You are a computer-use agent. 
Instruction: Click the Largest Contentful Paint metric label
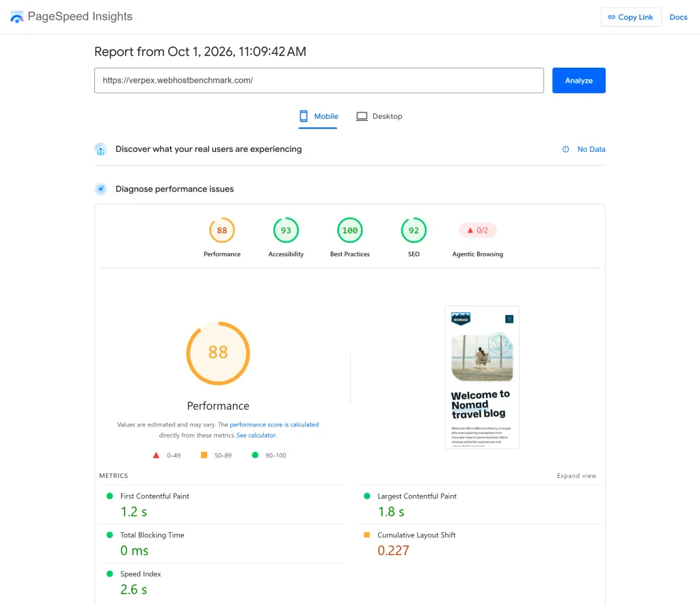pyautogui.click(x=417, y=496)
